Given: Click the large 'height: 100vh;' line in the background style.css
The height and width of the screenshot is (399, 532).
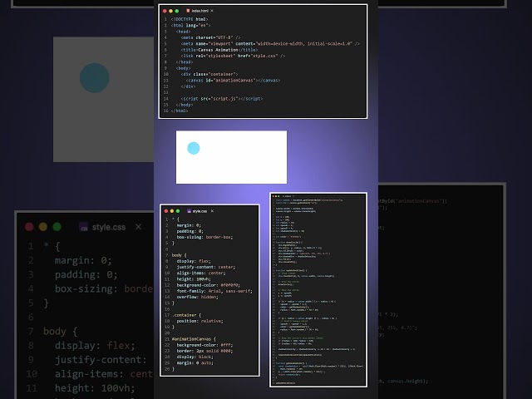Looking at the screenshot, I should pyautogui.click(x=95, y=388).
